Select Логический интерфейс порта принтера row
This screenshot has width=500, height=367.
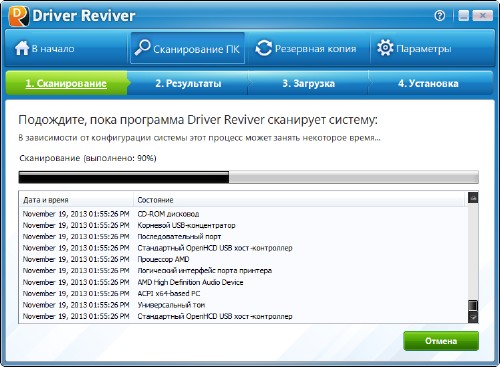pyautogui.click(x=244, y=271)
